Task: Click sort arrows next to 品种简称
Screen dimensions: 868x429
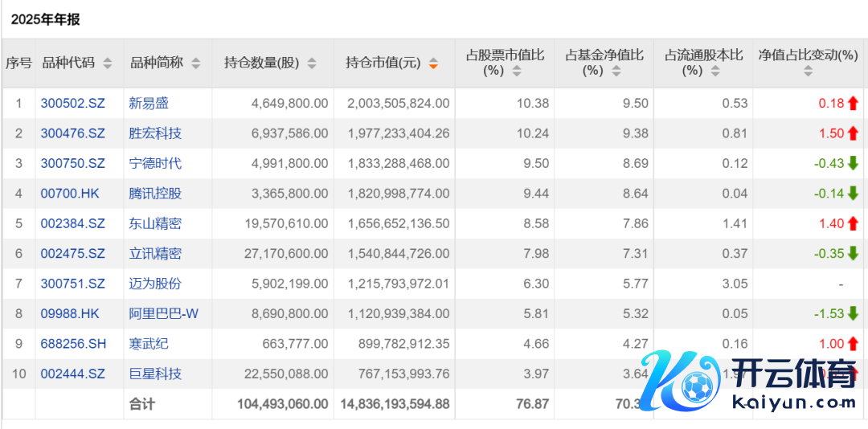Action: pyautogui.click(x=196, y=63)
